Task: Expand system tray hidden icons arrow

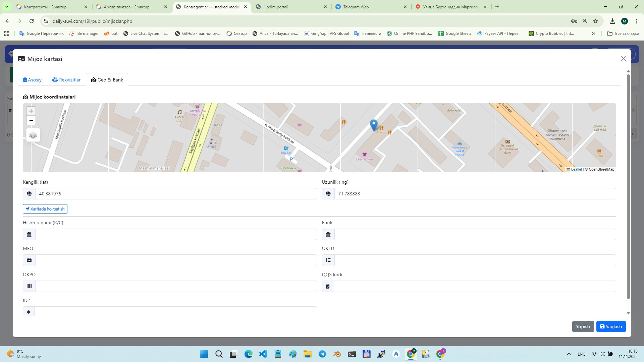Action: 569,354
